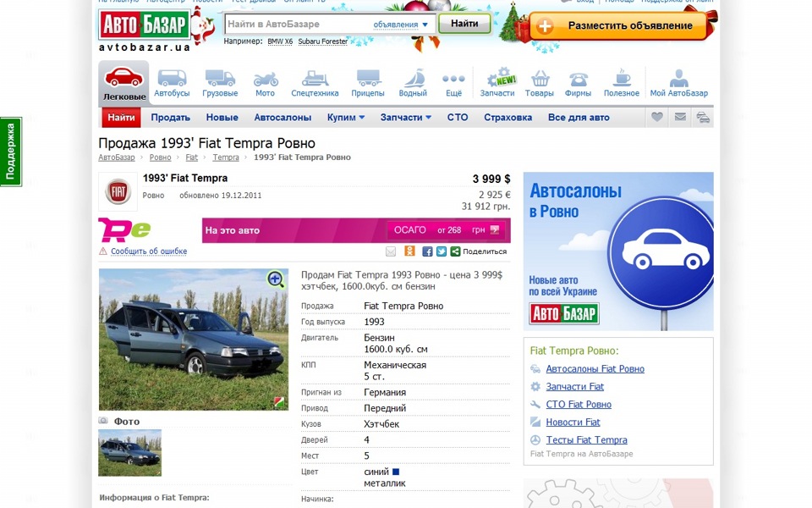The image size is (812, 508).
Task: Open Автосалоны в Ровно banner ad
Action: (x=618, y=251)
